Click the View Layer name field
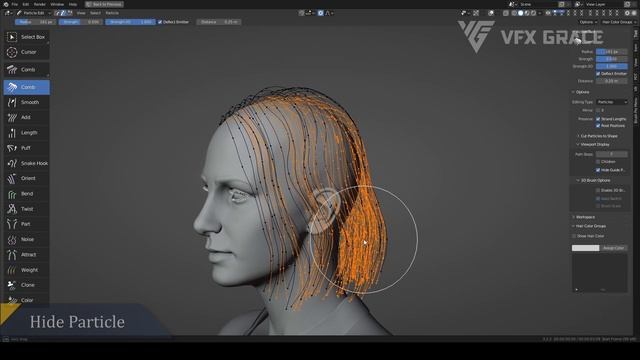This screenshot has width=640, height=360. (x=603, y=4)
